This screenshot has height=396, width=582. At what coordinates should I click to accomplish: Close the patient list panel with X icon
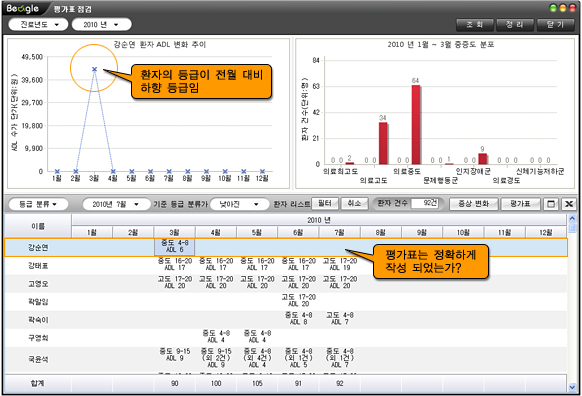(x=568, y=204)
